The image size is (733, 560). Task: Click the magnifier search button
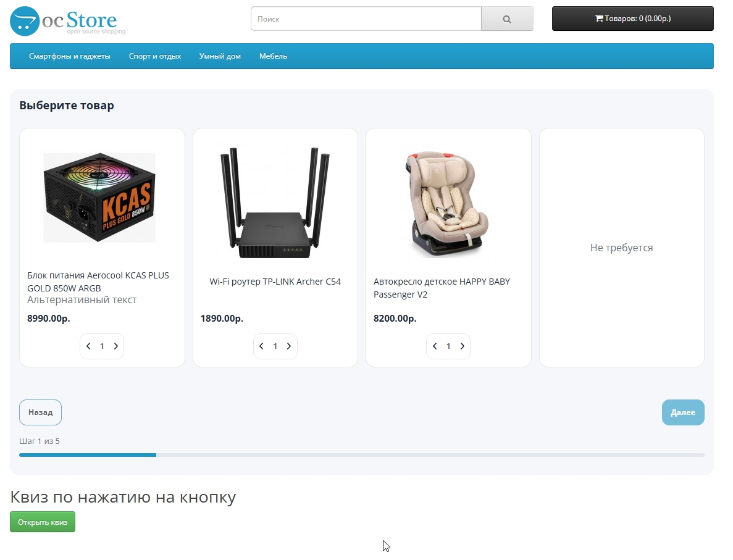pos(506,19)
